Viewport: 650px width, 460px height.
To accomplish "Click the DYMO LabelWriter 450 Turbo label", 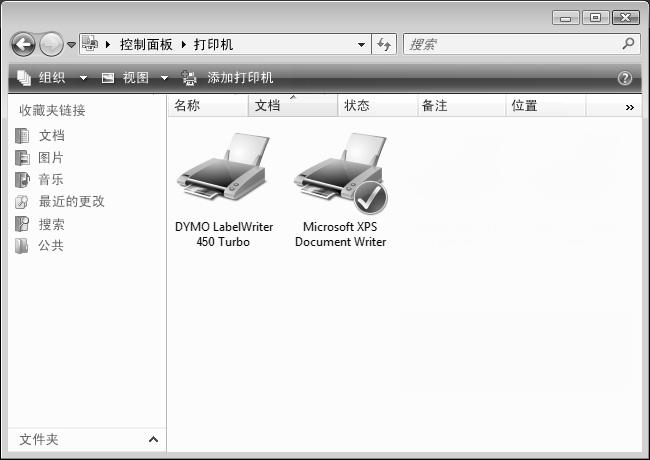I will pos(224,234).
